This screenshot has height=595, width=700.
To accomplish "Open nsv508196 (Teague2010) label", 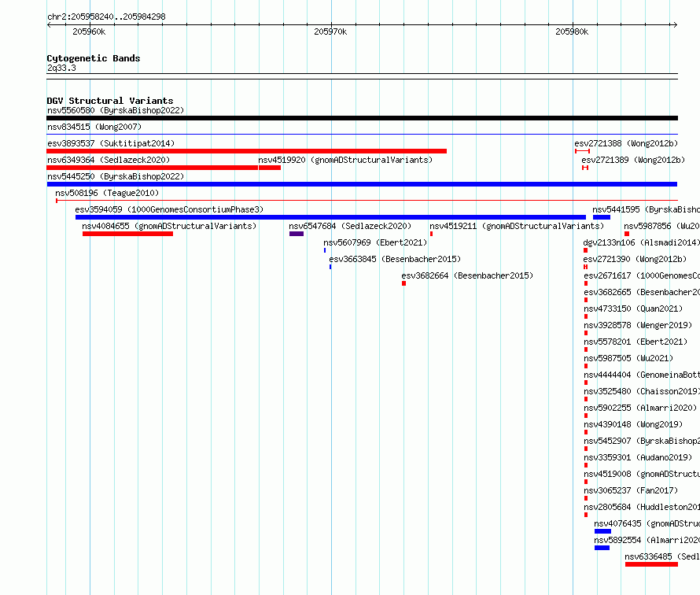I will [107, 193].
